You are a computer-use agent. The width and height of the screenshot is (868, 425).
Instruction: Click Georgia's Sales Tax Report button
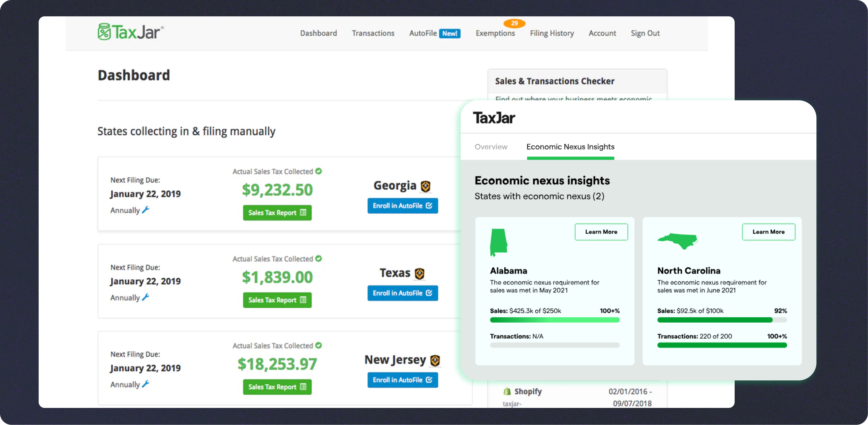(x=277, y=212)
